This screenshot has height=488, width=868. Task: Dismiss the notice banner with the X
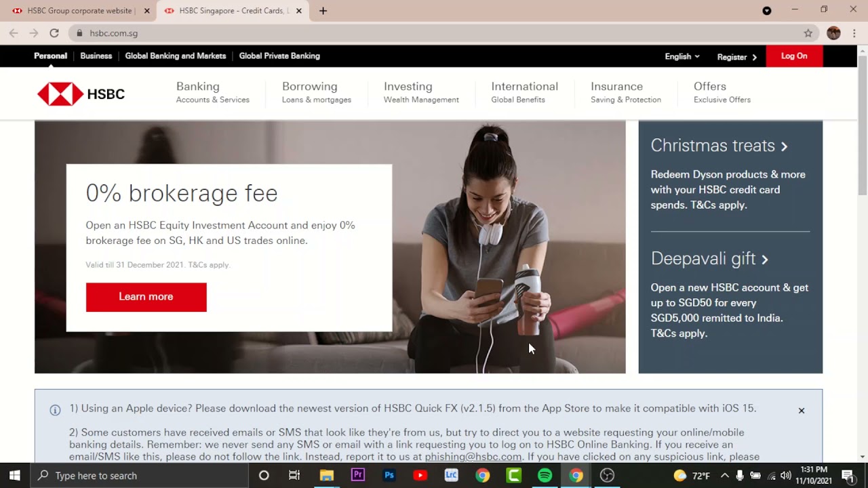[x=802, y=410]
